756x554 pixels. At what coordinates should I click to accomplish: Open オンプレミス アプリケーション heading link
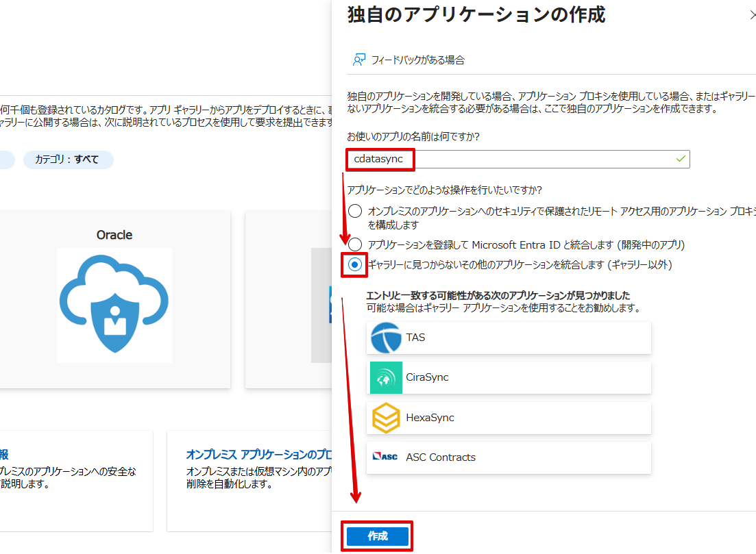(x=259, y=454)
